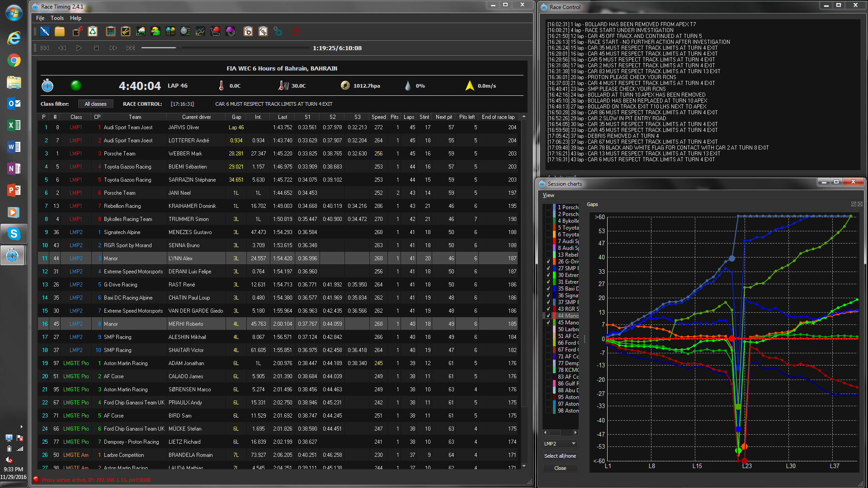868x488 pixels.
Task: Click the Speed column header
Action: click(379, 117)
